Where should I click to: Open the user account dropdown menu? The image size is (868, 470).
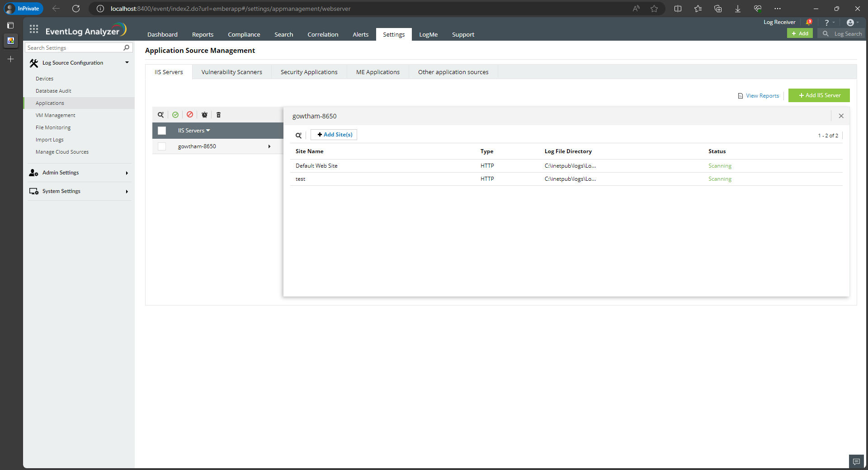click(852, 23)
